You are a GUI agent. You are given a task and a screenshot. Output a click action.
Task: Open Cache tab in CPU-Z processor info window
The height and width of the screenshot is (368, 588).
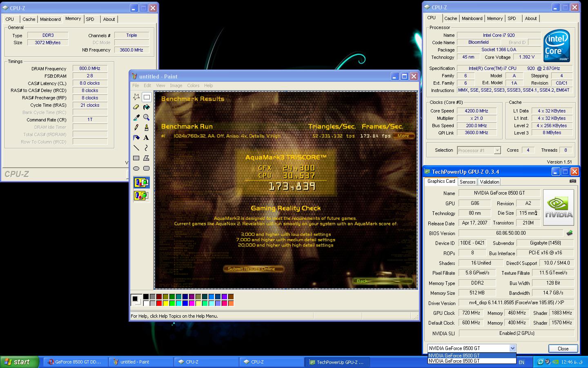pyautogui.click(x=451, y=18)
